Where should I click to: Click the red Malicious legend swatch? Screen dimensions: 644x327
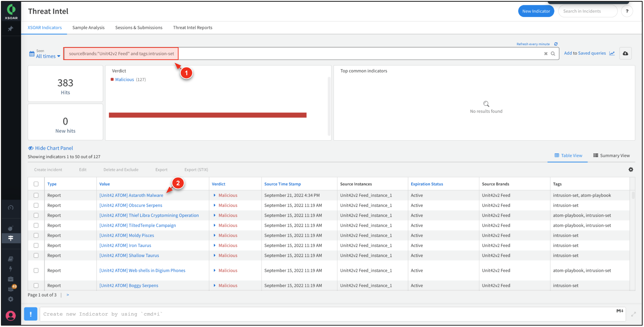coord(112,79)
